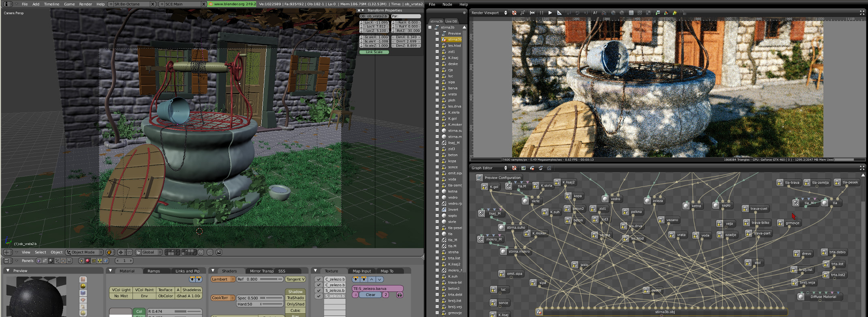Click the red sphere Material buttons icon
The height and width of the screenshot is (317, 868).
pyautogui.click(x=88, y=261)
